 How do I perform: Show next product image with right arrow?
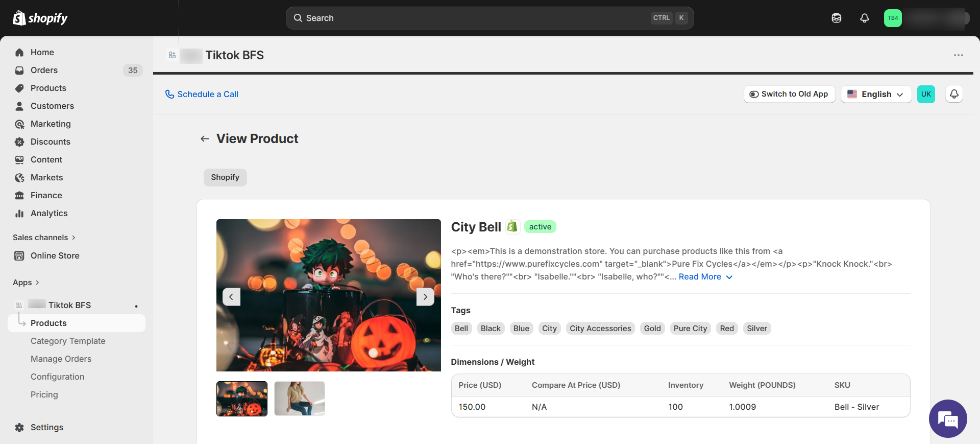[x=425, y=297]
